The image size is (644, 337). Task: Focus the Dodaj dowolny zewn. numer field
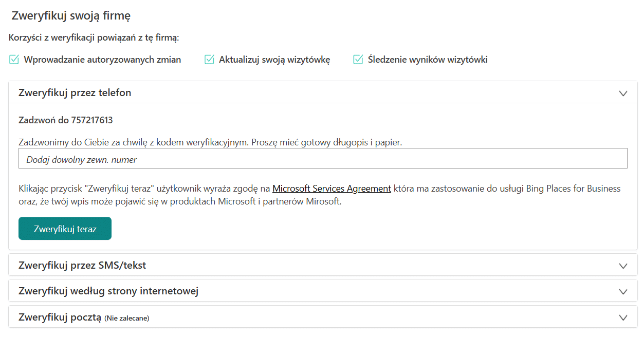pos(323,159)
